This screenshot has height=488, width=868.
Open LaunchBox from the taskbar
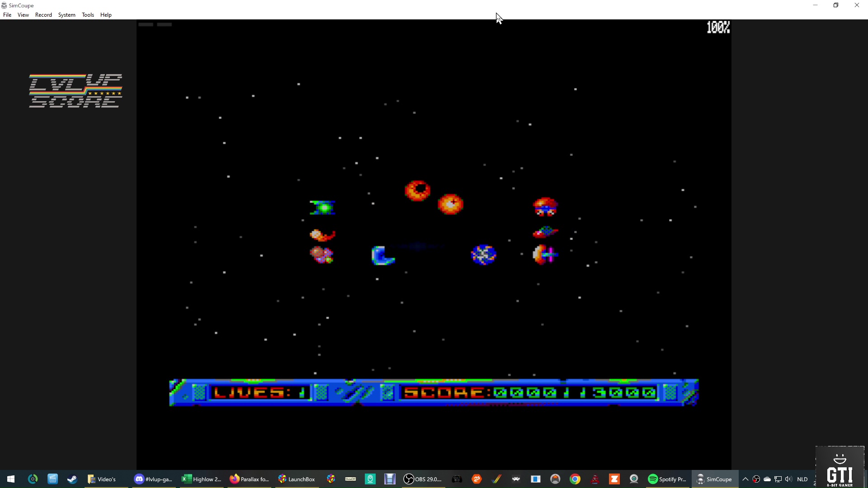(x=297, y=479)
